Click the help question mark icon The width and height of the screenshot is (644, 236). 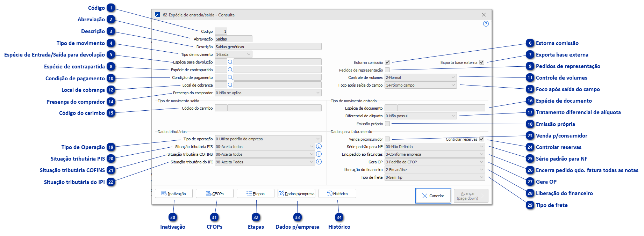coord(486,24)
